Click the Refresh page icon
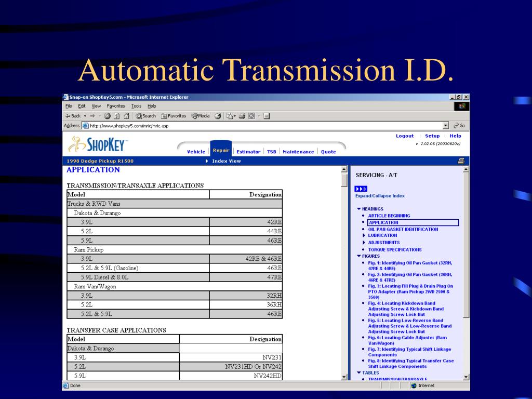This screenshot has height=399, width=532. [117, 116]
